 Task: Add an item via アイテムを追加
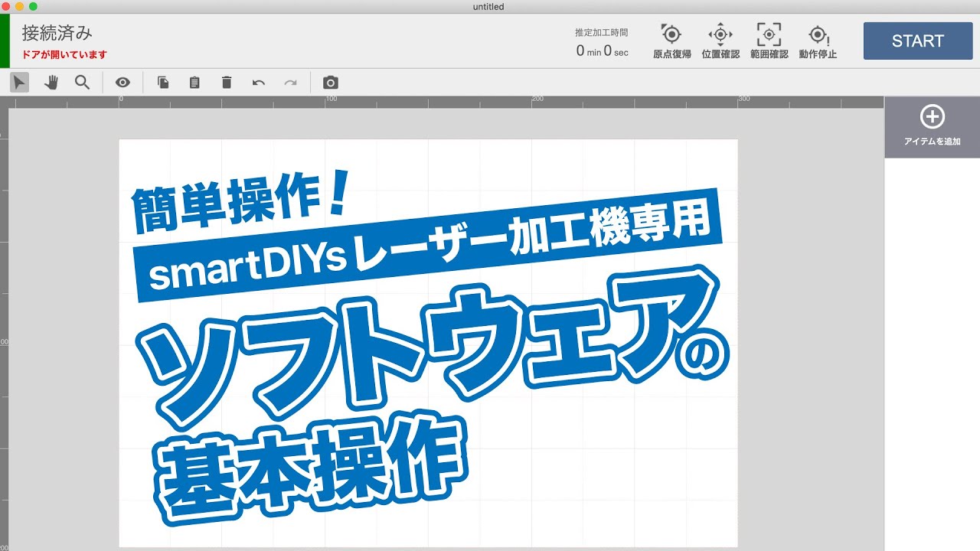pyautogui.click(x=932, y=127)
